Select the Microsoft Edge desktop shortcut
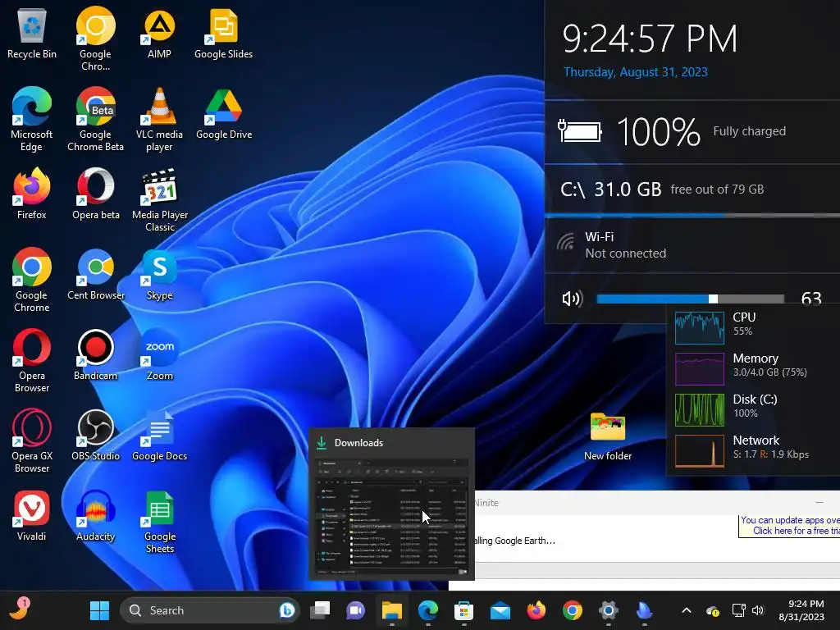This screenshot has height=630, width=840. [x=32, y=119]
